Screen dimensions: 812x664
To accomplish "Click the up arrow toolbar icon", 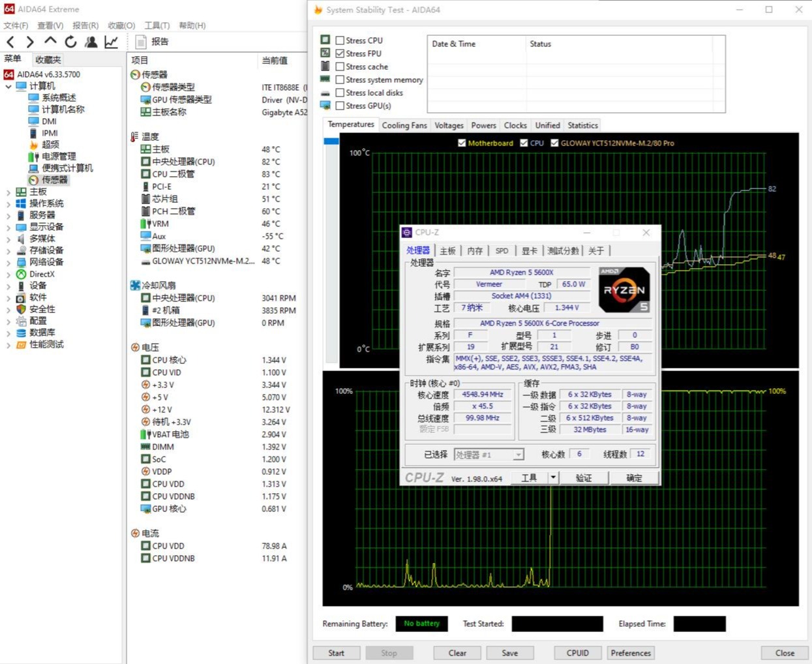I will 50,42.
